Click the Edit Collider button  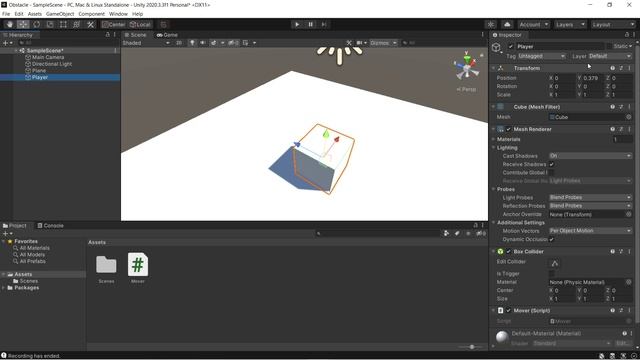tap(555, 263)
